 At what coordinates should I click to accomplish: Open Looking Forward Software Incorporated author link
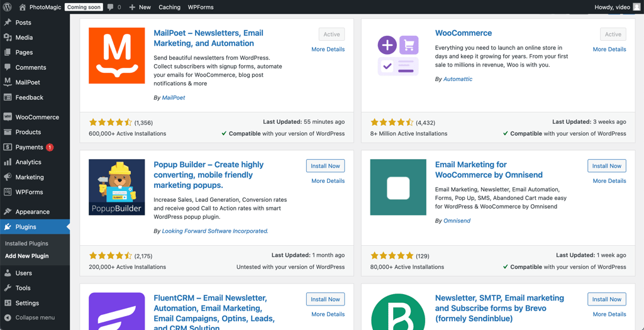[x=215, y=231]
